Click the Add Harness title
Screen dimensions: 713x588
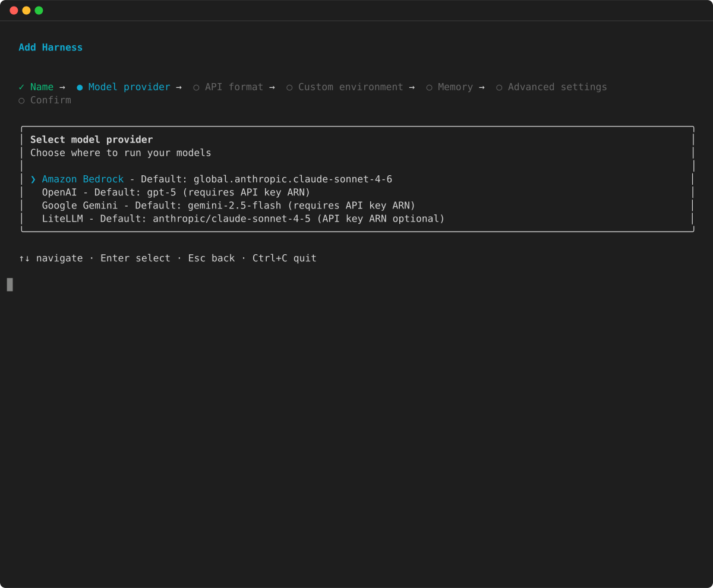[51, 48]
